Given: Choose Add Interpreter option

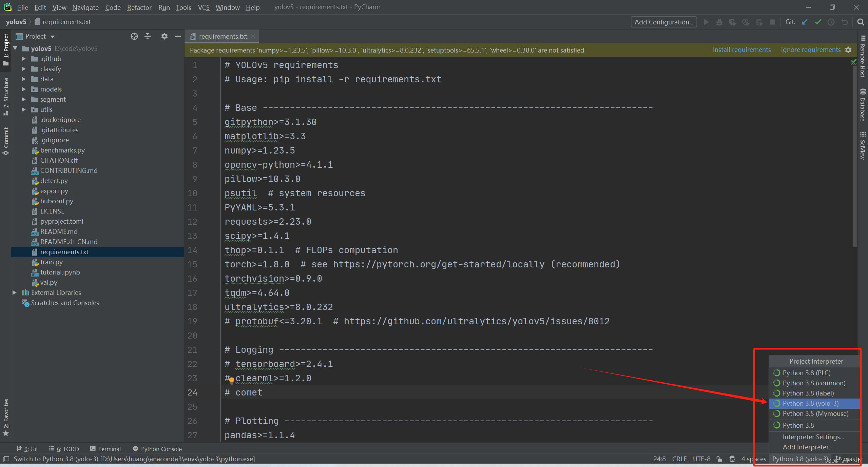Looking at the screenshot, I should point(814,447).
